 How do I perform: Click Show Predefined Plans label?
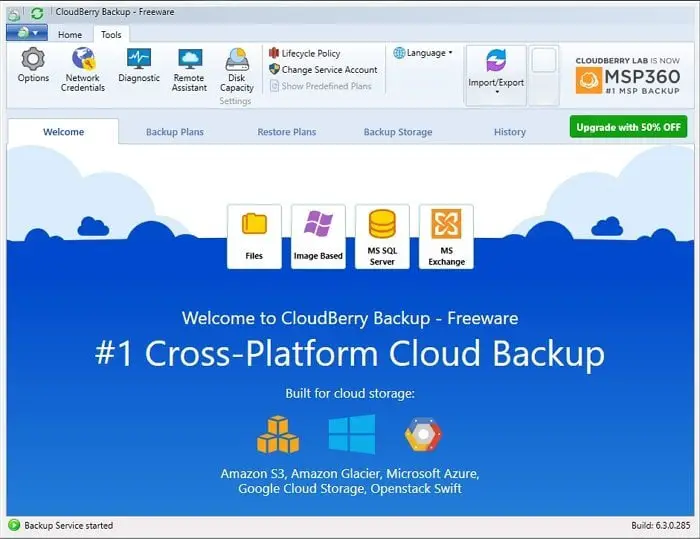point(326,86)
